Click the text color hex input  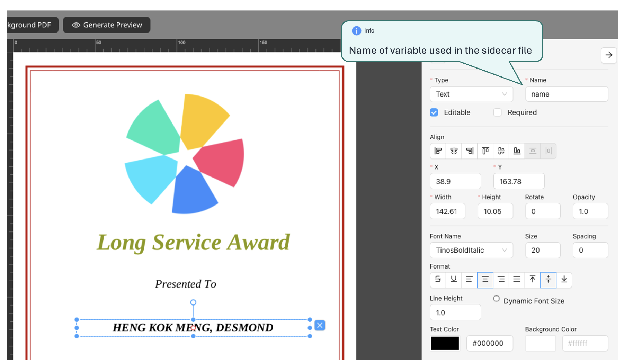[490, 343]
